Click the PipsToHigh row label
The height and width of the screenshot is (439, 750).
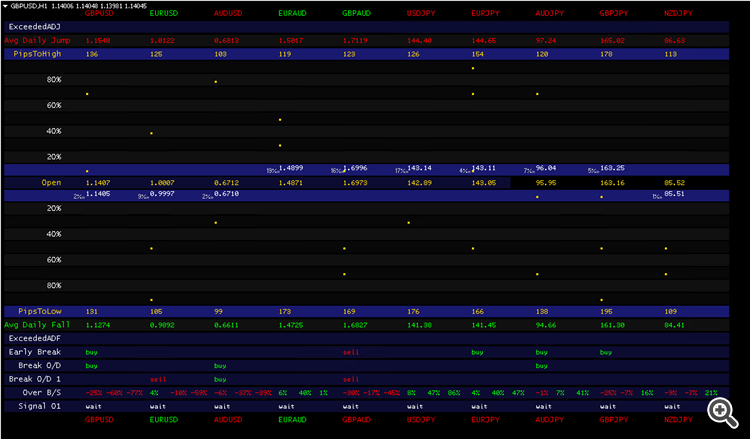click(37, 54)
